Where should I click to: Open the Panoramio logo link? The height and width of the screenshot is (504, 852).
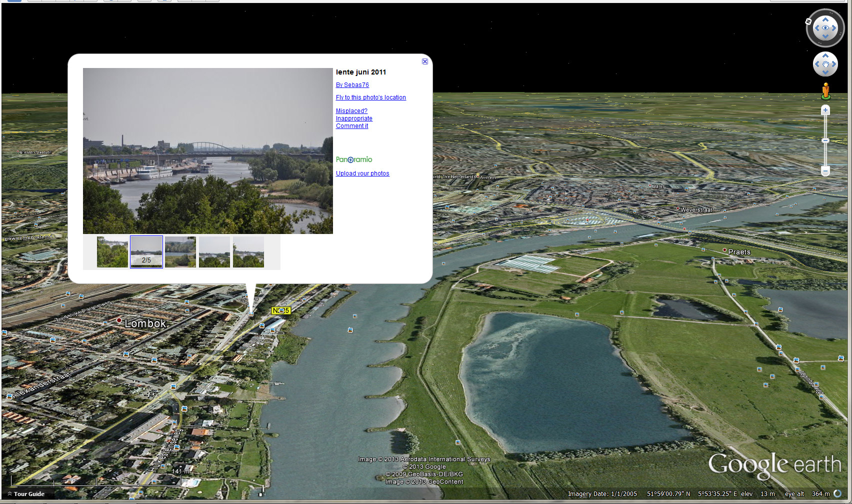354,159
